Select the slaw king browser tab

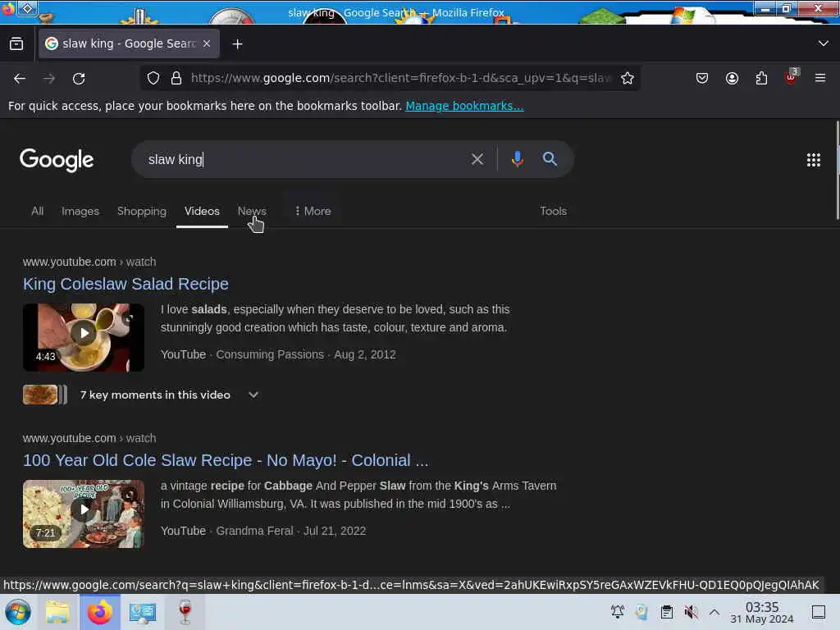point(129,43)
